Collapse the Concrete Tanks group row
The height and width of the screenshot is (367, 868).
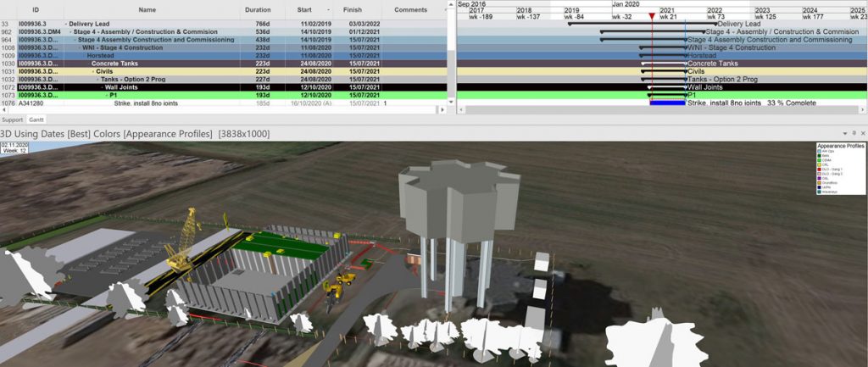point(87,64)
